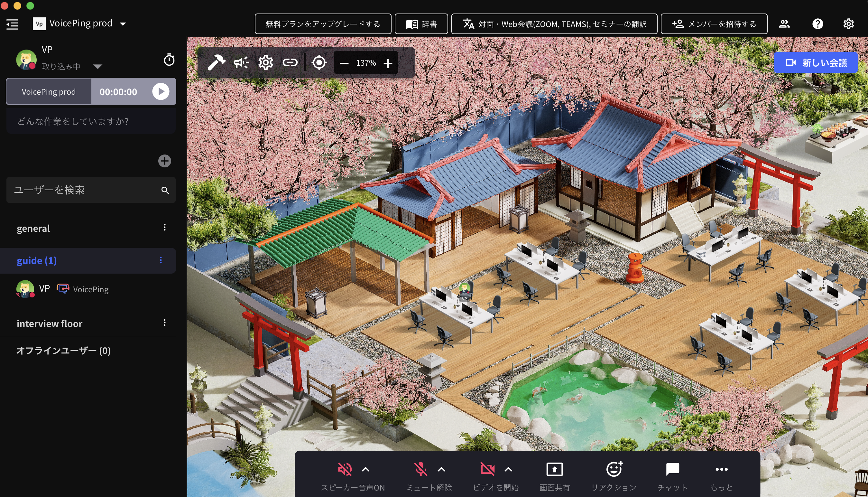
Task: Open the microphone device selector chevron
Action: click(x=441, y=469)
